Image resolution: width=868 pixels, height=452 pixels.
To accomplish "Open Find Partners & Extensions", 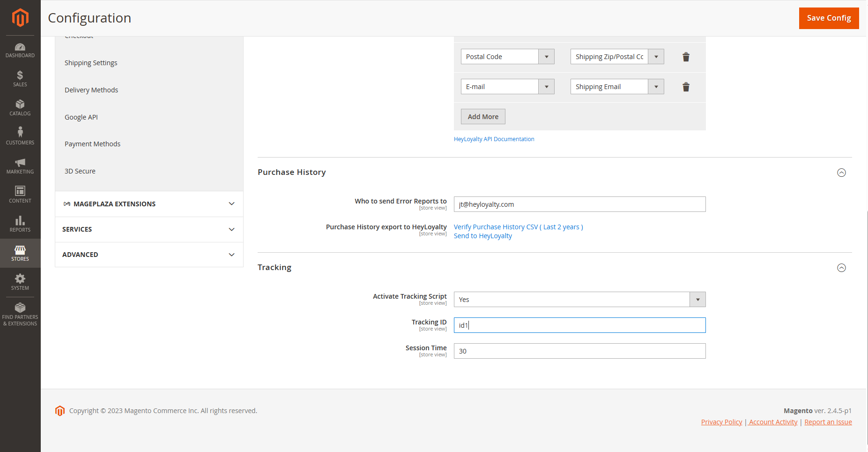I will (x=20, y=314).
